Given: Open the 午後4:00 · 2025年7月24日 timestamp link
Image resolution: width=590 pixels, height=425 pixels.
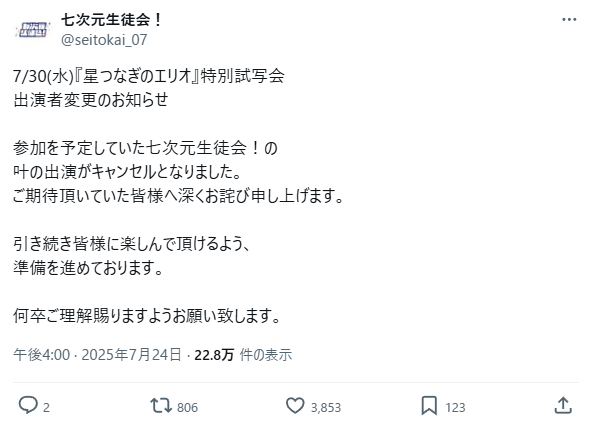Looking at the screenshot, I should pos(97,355).
